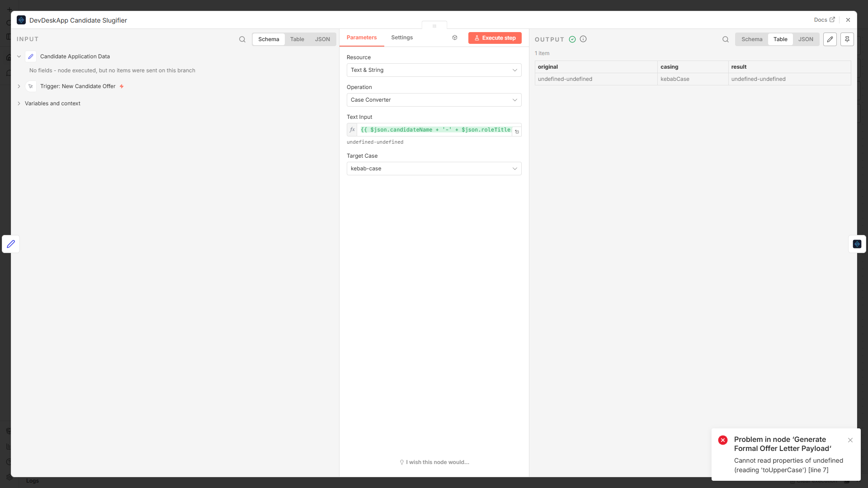Screen dimensions: 868x488
Task: Open the output info icon
Action: 583,39
